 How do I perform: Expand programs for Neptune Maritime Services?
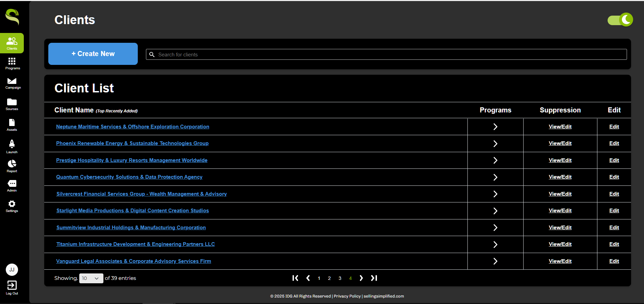point(495,127)
